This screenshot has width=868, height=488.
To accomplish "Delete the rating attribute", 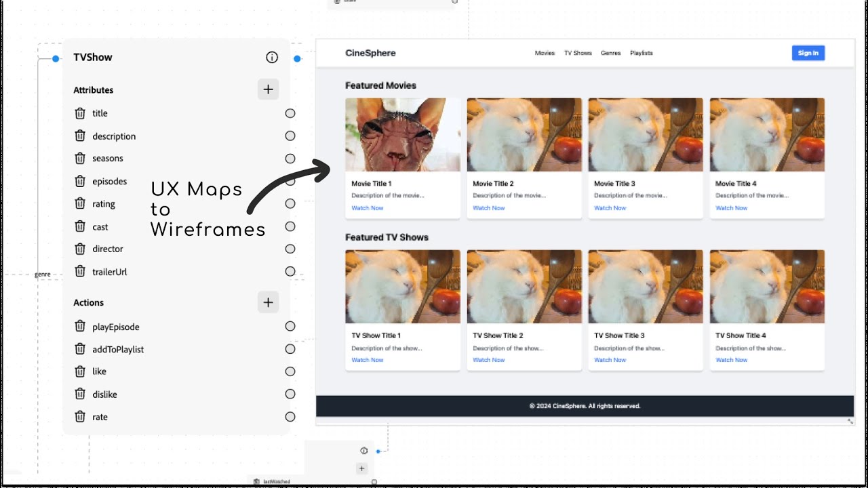I will pyautogui.click(x=80, y=203).
